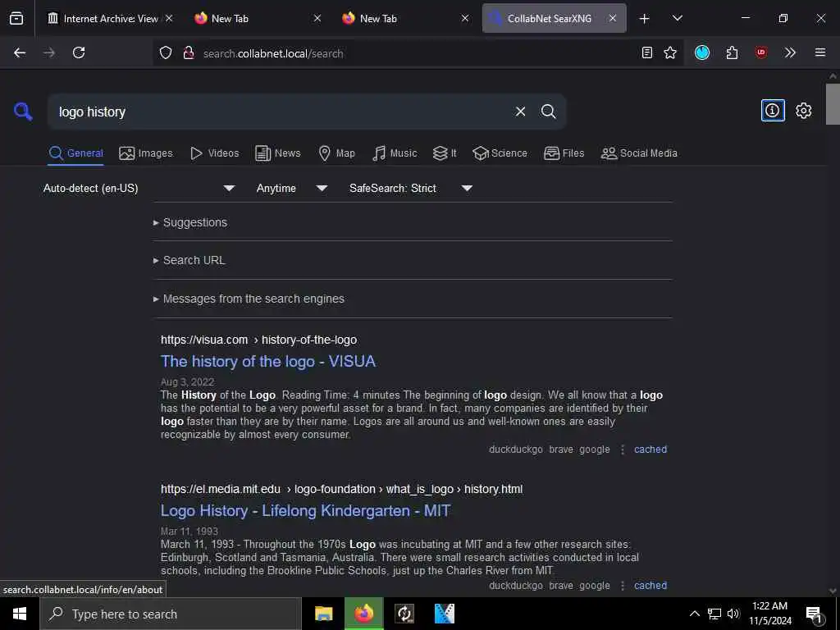Open Logo History - Lifelong Kindergarten - MIT

(305, 511)
